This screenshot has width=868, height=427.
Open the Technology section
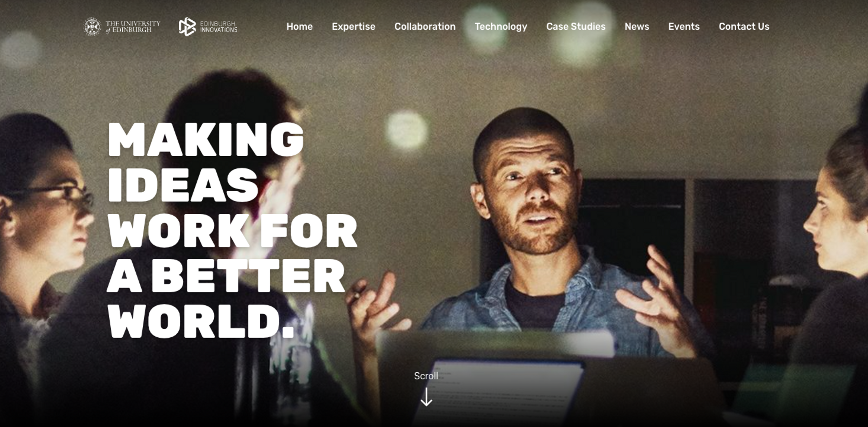[501, 26]
